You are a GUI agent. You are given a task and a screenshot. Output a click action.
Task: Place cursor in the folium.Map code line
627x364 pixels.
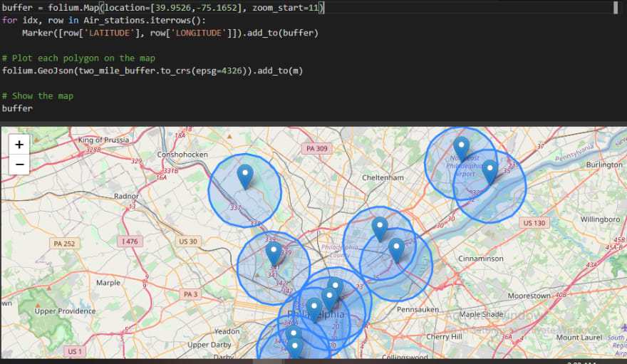coord(163,8)
